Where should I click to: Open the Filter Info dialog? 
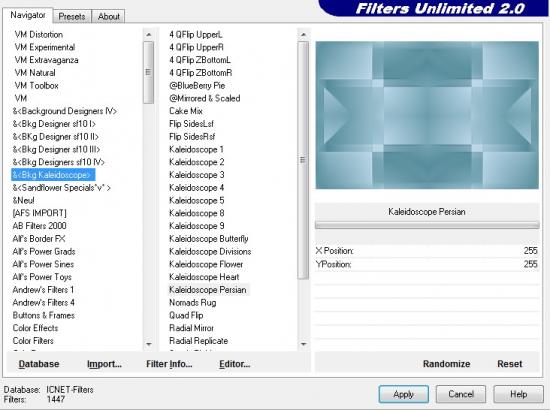[169, 364]
